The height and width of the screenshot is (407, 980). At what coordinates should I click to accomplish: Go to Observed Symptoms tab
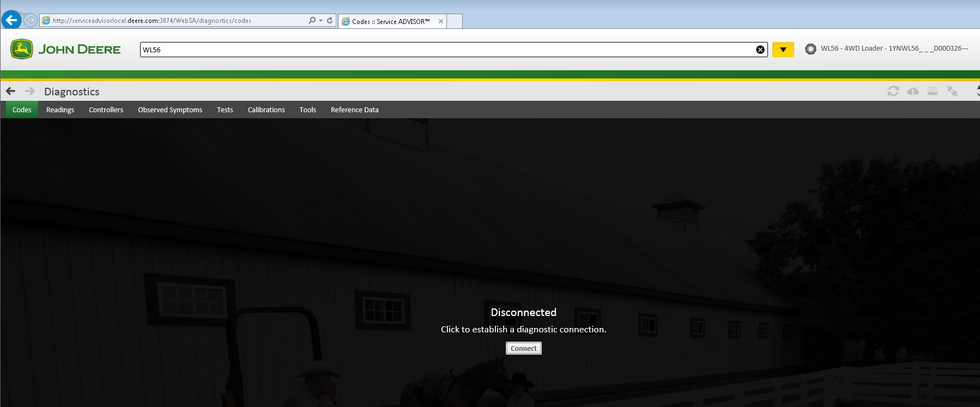tap(170, 110)
